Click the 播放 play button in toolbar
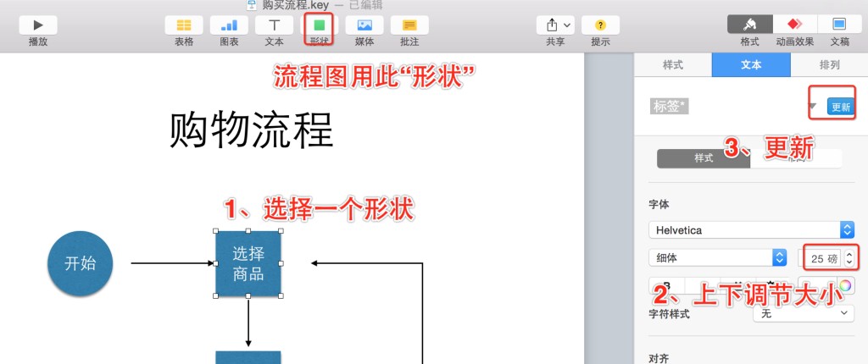This screenshot has width=868, height=364. tap(38, 25)
